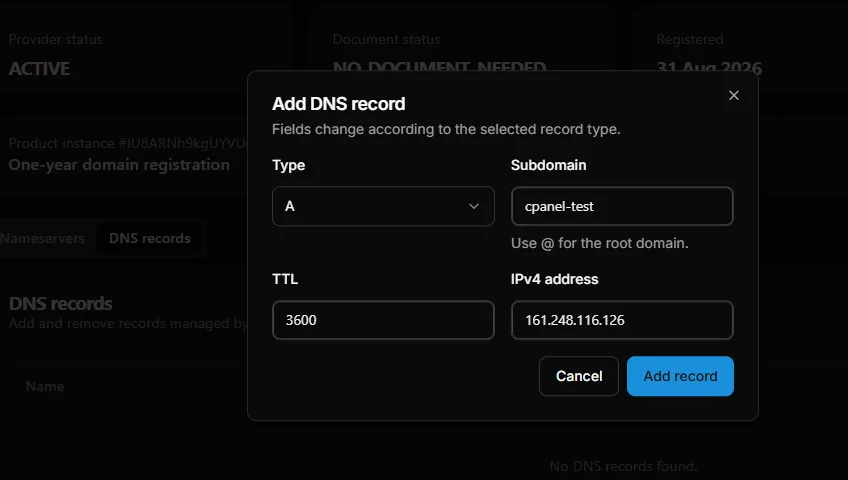The width and height of the screenshot is (848, 480).
Task: Switch to the Nameservers tab behind dialog
Action: (42, 238)
